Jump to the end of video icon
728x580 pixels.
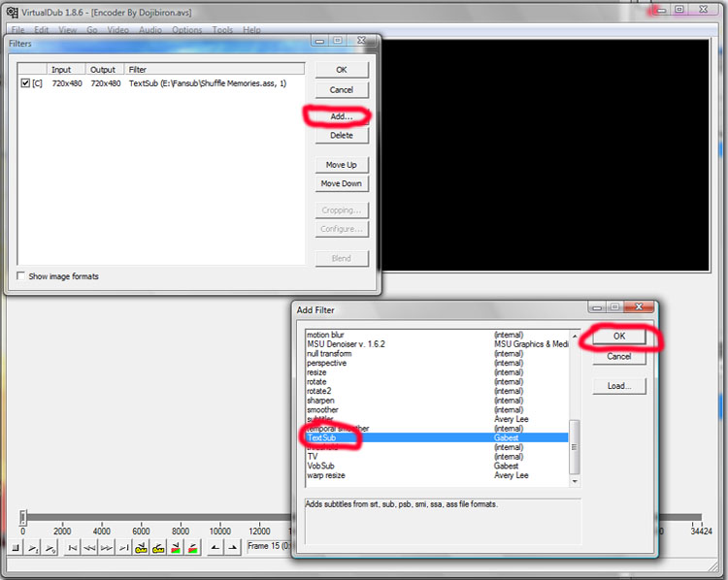(124, 548)
